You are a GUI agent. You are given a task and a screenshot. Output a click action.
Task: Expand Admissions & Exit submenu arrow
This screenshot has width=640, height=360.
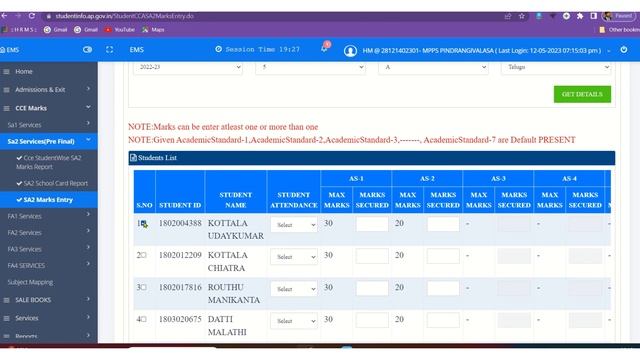point(88,89)
